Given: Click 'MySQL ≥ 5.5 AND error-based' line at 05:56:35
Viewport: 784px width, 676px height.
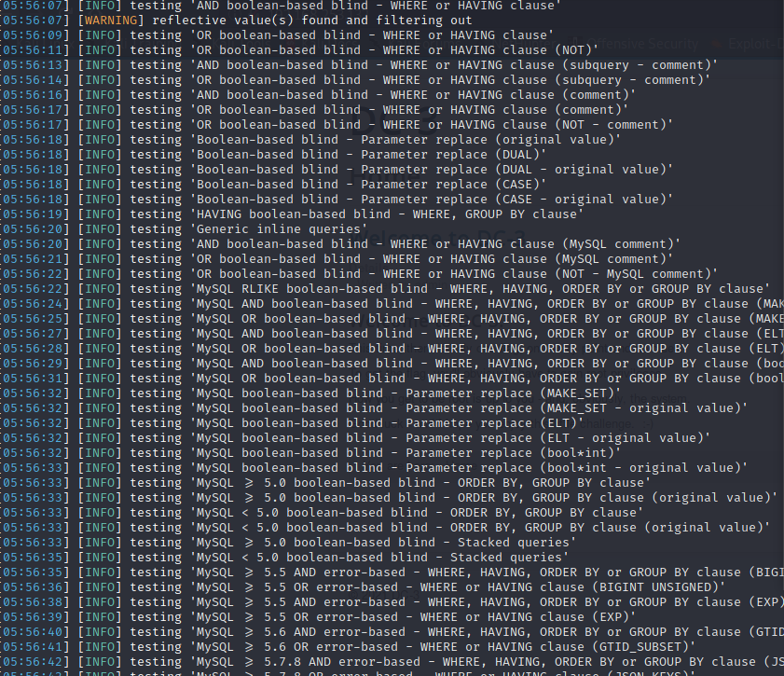Looking at the screenshot, I should [392, 573].
